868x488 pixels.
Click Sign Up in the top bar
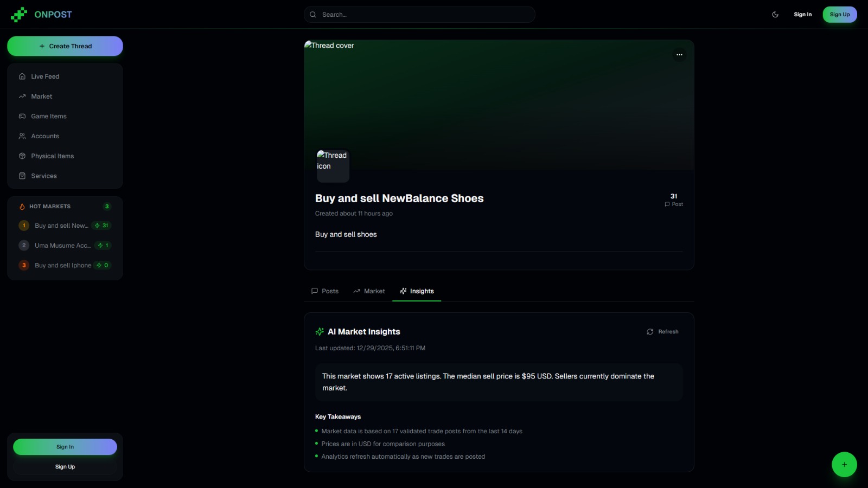click(840, 15)
